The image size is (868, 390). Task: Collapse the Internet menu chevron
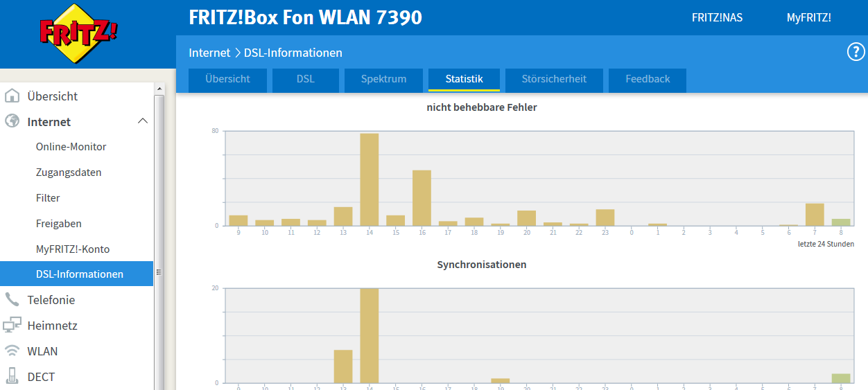[143, 121]
